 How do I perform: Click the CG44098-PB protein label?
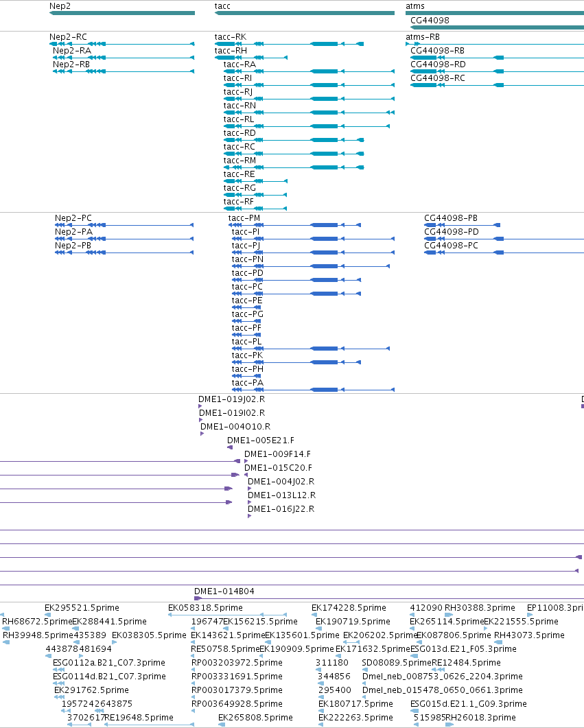click(451, 218)
